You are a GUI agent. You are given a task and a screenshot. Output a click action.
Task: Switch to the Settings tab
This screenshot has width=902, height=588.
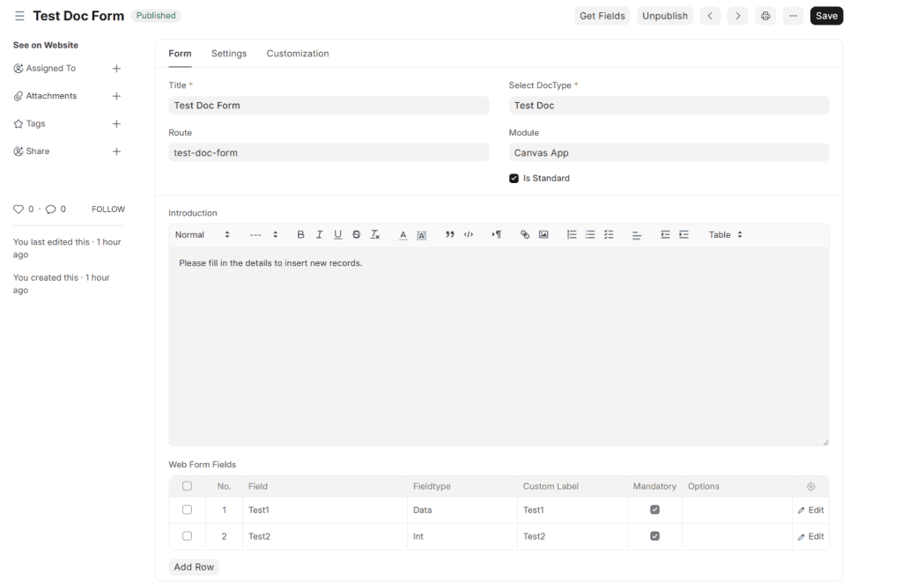click(229, 54)
